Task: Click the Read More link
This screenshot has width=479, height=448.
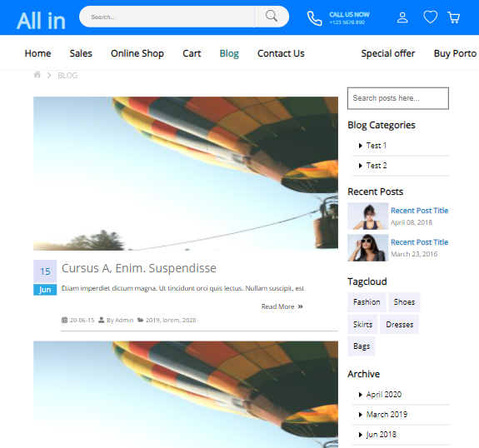Action: 277,306
